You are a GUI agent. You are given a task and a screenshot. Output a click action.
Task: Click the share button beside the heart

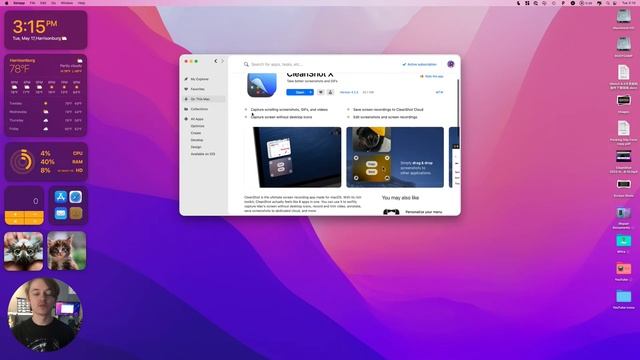point(331,92)
